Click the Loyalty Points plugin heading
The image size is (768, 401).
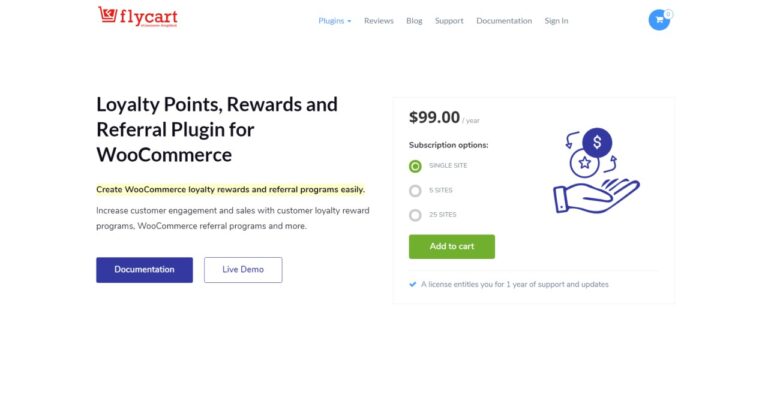click(x=217, y=129)
